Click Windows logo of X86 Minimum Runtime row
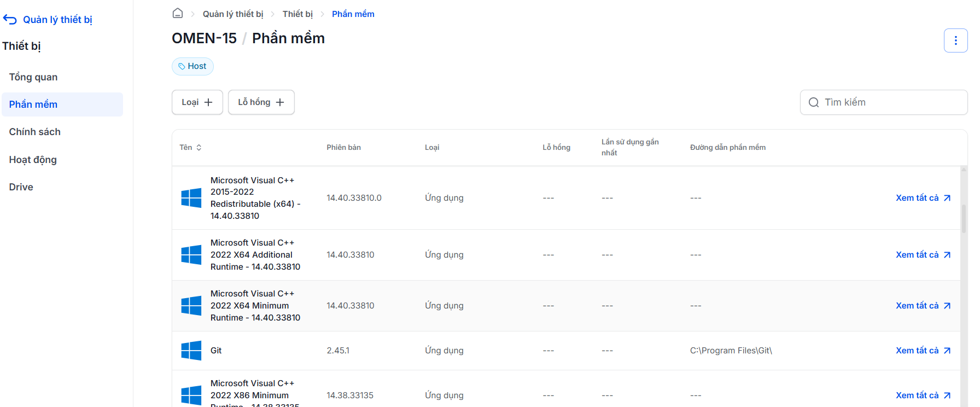Image resolution: width=980 pixels, height=407 pixels. pos(191,396)
